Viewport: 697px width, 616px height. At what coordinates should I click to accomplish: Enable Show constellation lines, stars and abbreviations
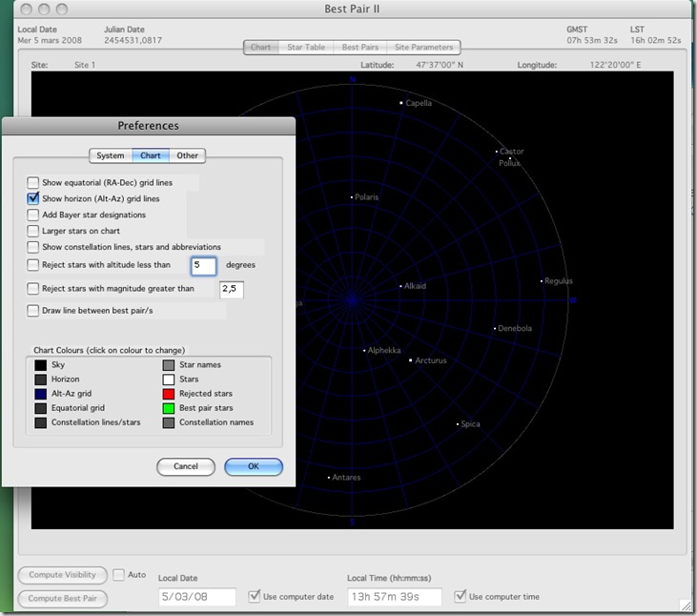(x=32, y=247)
